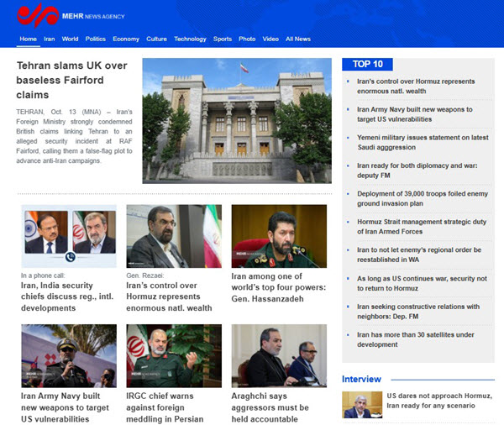The image size is (504, 425).
Task: Open Iran Army Navy built new weapons headline
Action: click(x=65, y=407)
